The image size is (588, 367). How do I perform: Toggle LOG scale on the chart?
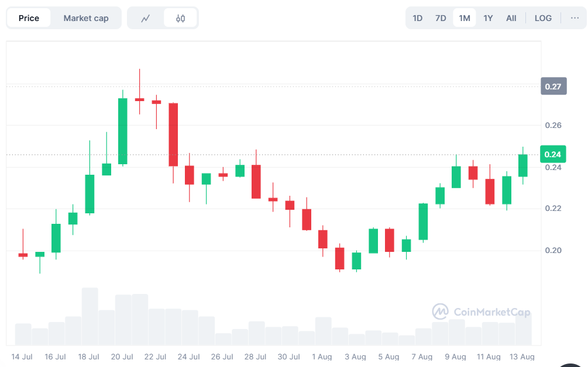tap(543, 18)
